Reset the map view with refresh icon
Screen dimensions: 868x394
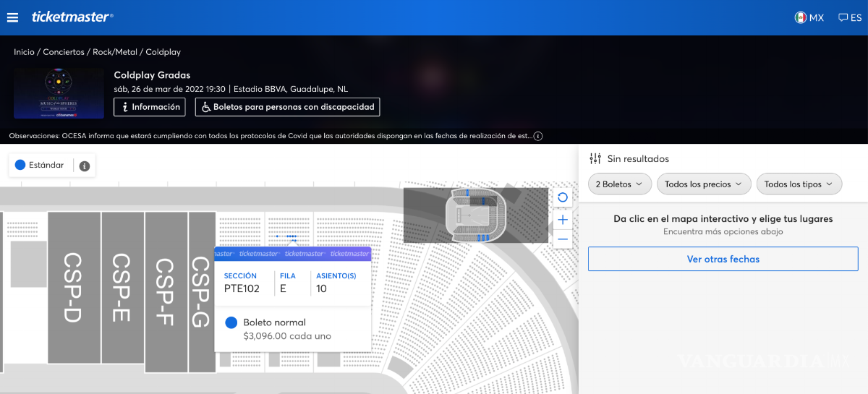[x=563, y=197]
